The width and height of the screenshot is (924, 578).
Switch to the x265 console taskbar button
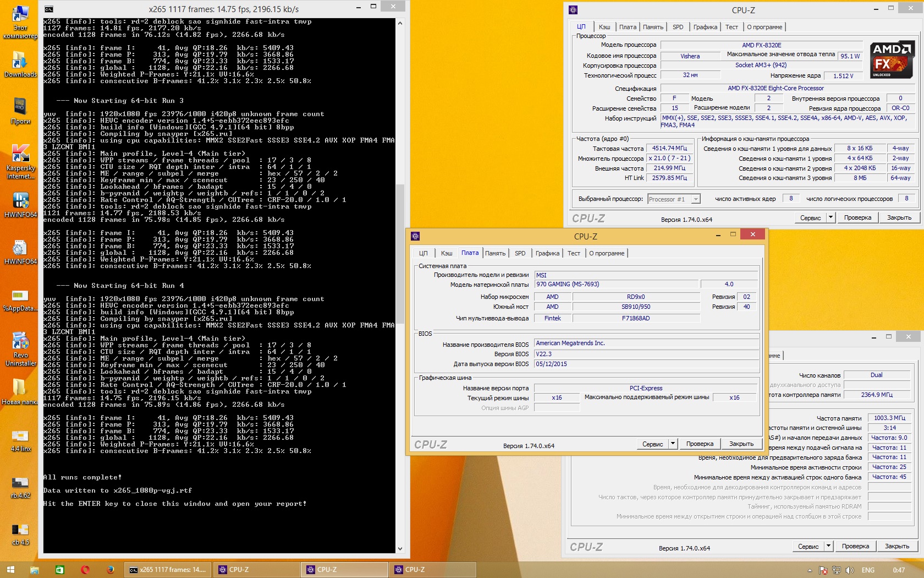point(168,570)
